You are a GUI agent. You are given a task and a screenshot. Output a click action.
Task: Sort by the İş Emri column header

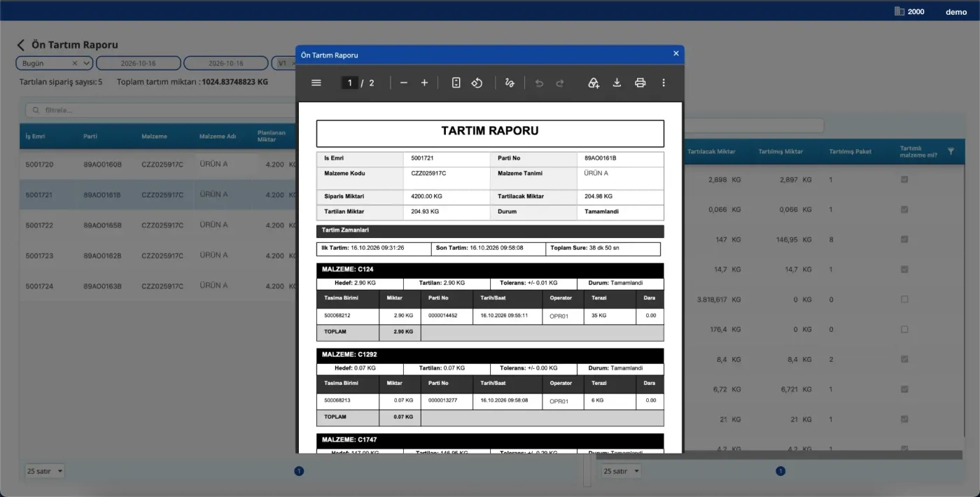(x=35, y=136)
